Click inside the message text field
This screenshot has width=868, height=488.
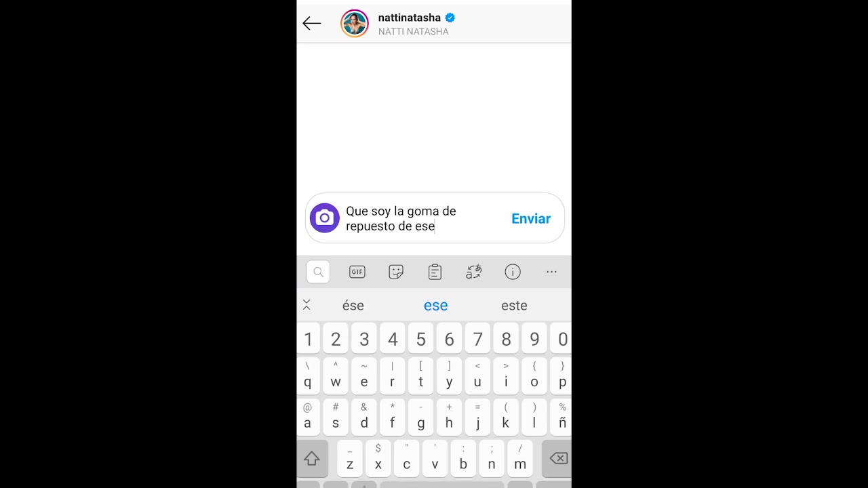[422, 218]
